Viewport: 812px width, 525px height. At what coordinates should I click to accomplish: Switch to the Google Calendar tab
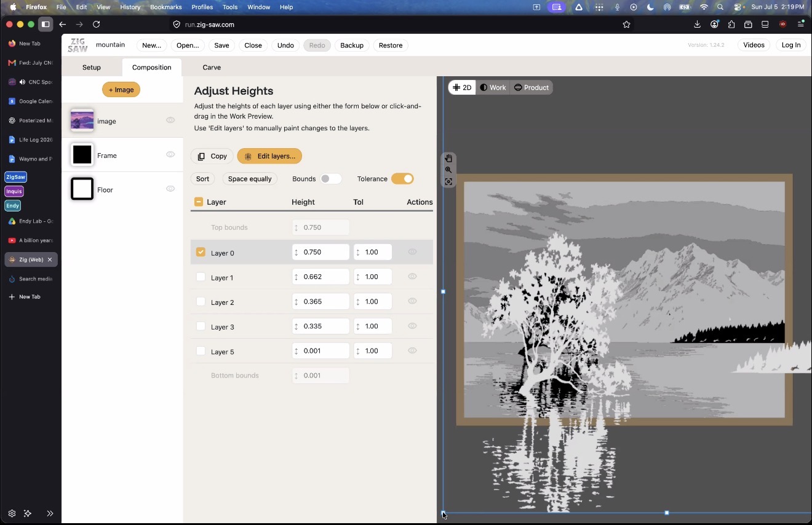coord(31,101)
